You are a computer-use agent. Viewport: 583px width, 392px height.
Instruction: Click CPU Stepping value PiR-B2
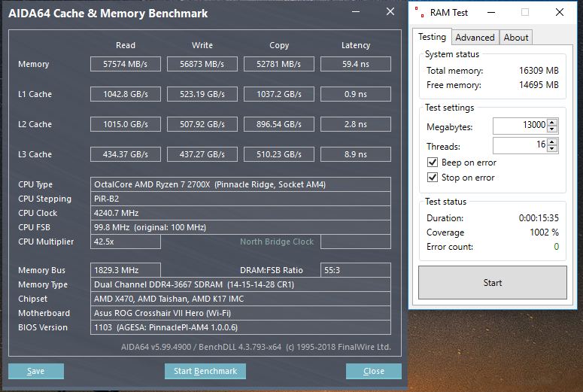pos(241,199)
